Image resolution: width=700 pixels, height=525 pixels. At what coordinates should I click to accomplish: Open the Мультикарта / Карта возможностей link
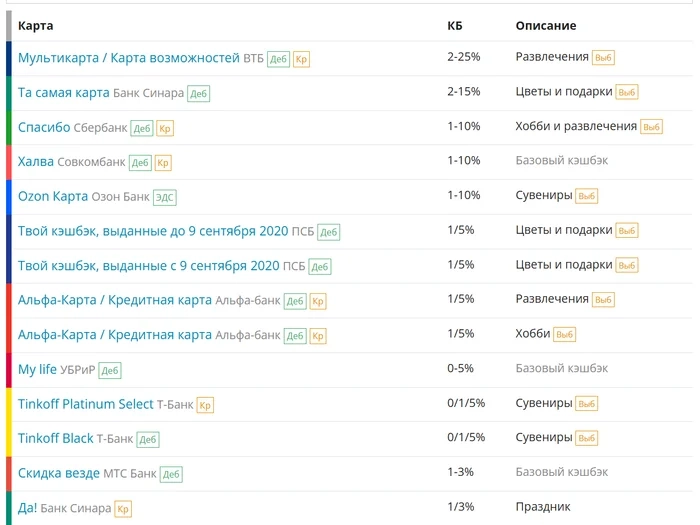point(128,58)
